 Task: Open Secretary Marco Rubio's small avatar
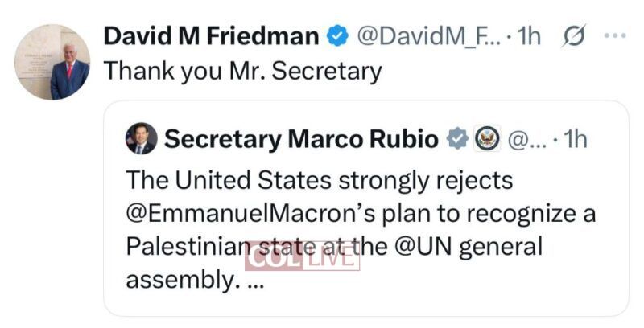point(142,139)
